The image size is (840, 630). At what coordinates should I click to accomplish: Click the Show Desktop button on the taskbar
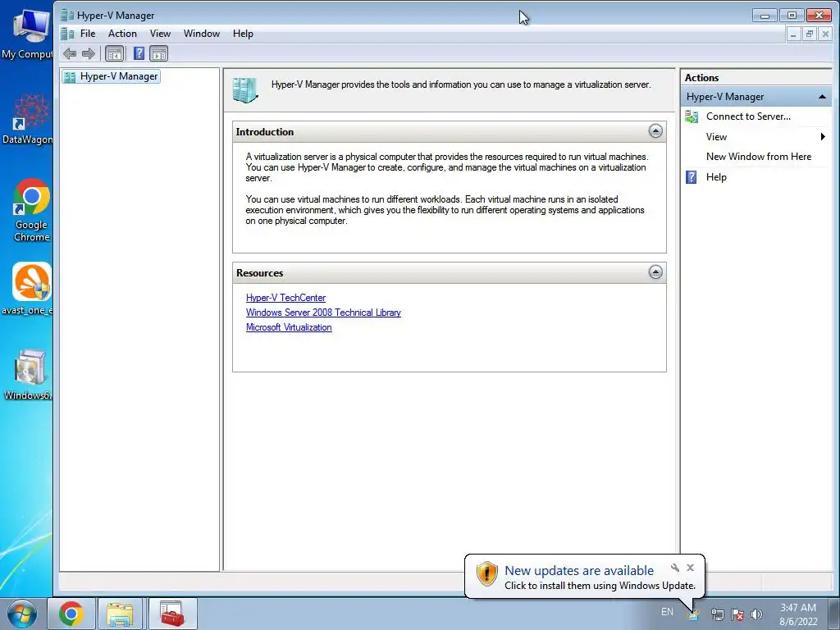click(834, 614)
